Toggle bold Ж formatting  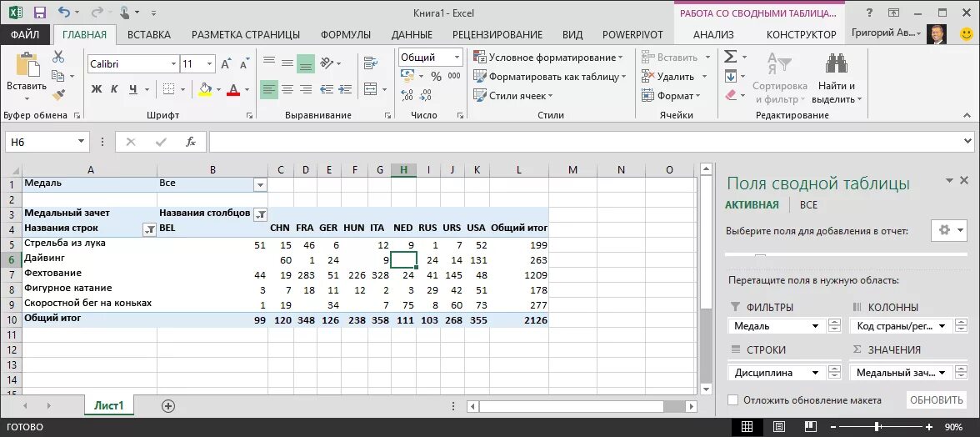pos(97,89)
